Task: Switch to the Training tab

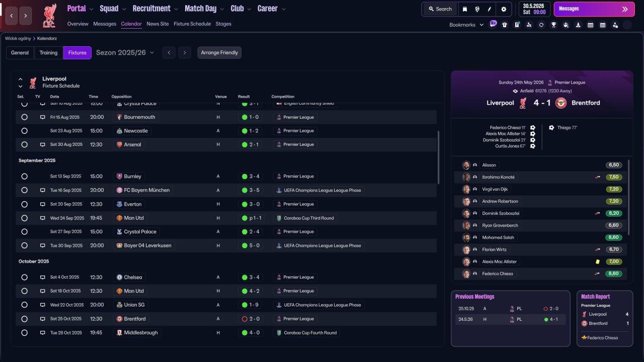Action: tap(48, 53)
